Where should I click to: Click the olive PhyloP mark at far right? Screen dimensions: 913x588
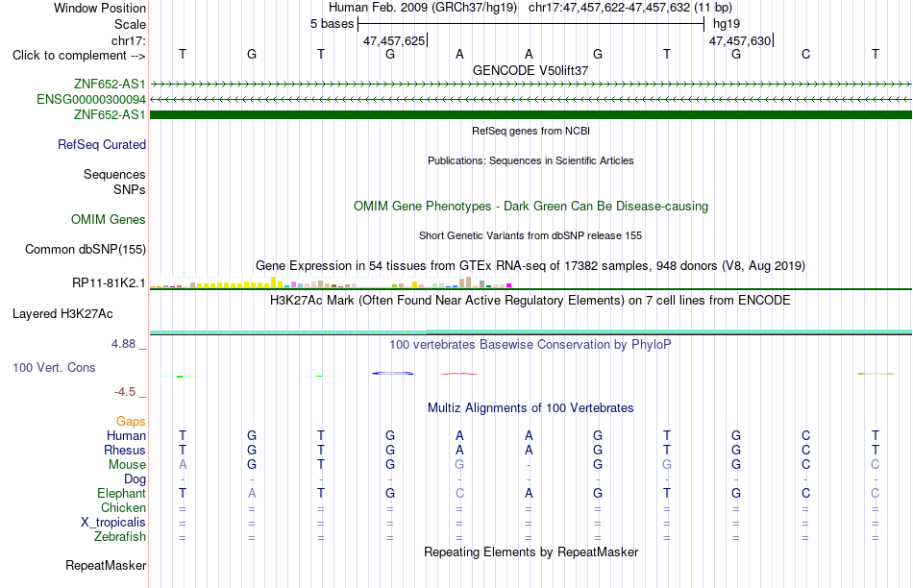coord(876,374)
